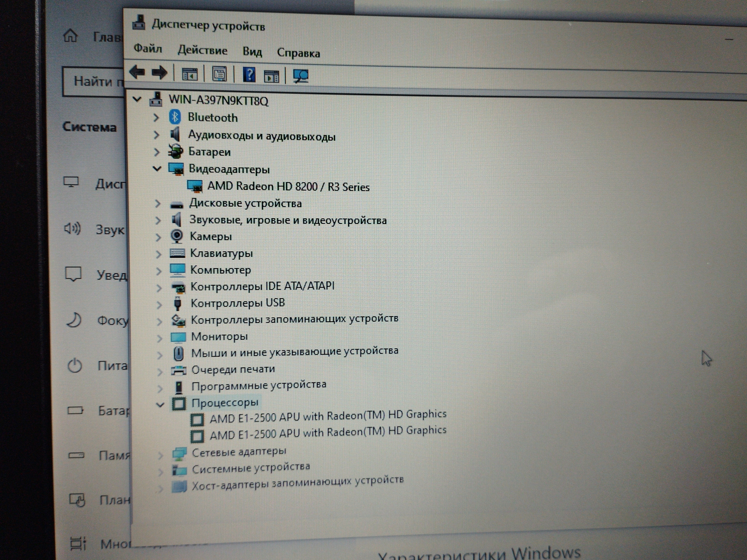
Task: Click the Питание power icon in Settings sidebar
Action: pyautogui.click(x=74, y=366)
